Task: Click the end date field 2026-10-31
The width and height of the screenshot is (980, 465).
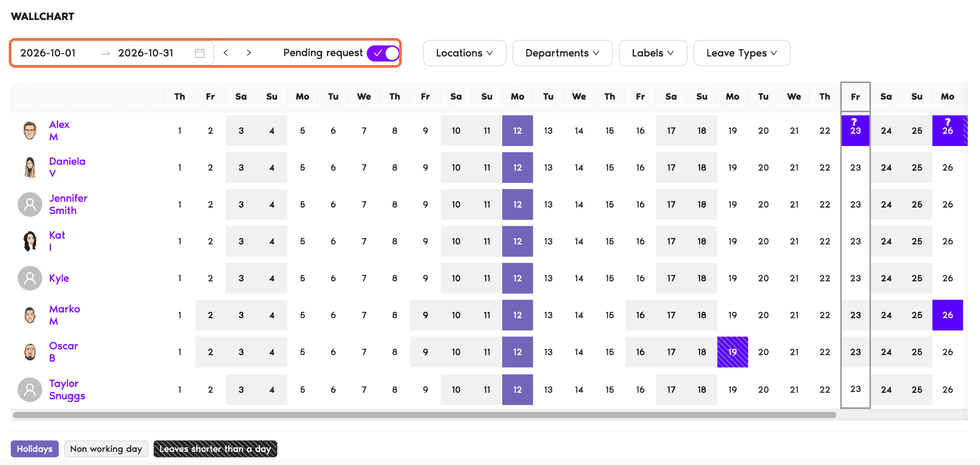Action: click(146, 53)
